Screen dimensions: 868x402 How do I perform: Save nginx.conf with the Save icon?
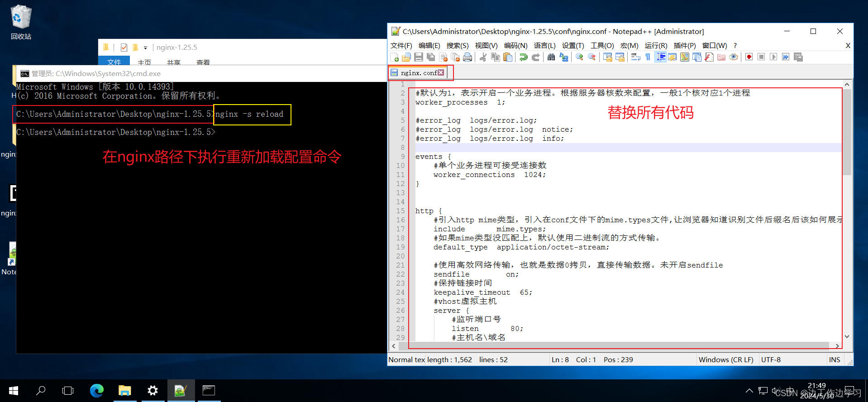tap(419, 57)
